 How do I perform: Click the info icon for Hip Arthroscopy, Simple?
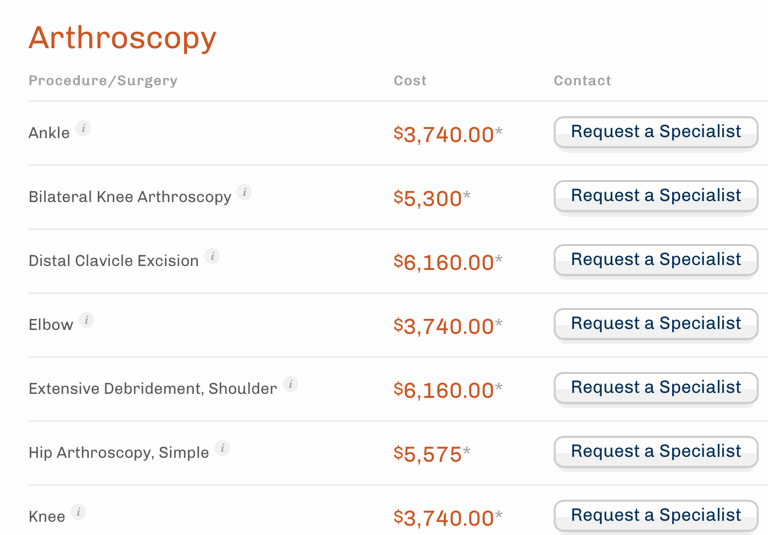222,448
